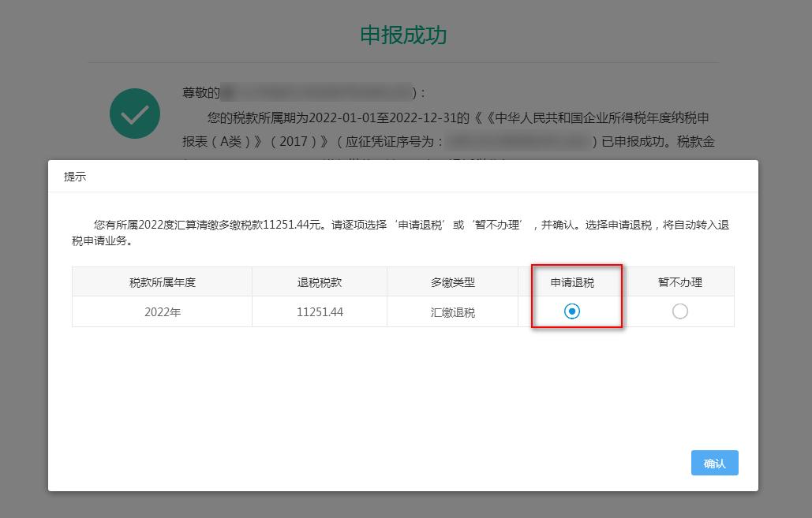Screen dimensions: 812x518
Task: Click the 确认 confirmation button
Action: coord(713,463)
